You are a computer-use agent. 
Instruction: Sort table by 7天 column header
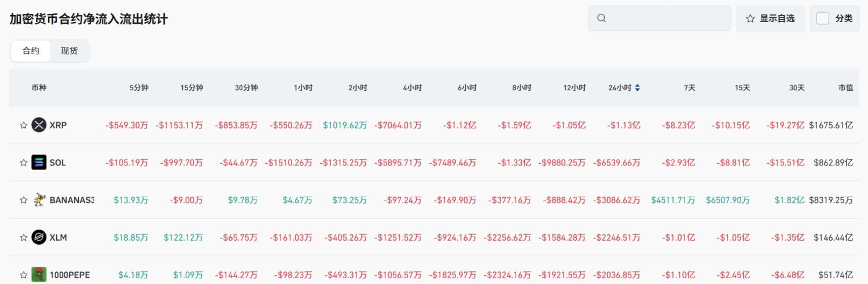tap(689, 88)
